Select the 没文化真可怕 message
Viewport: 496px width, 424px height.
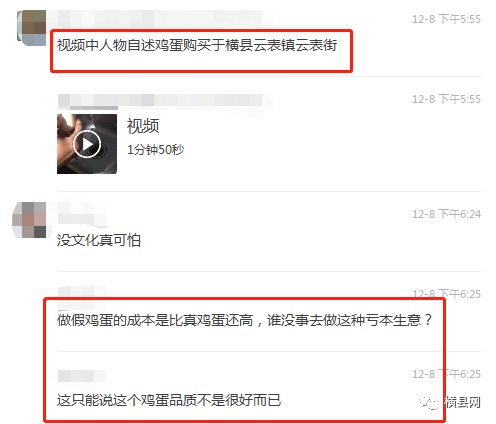coord(99,240)
